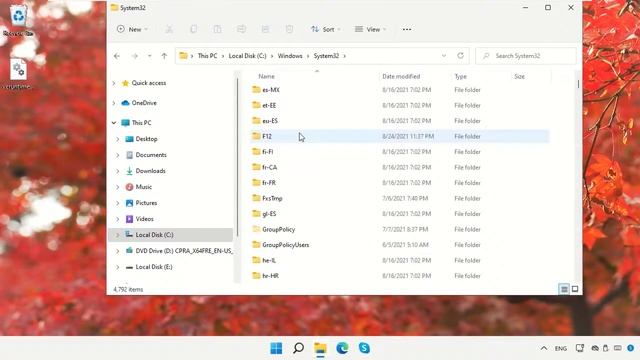The width and height of the screenshot is (640, 360).
Task: Click the Copy icon in toolbar
Action: pos(193,29)
